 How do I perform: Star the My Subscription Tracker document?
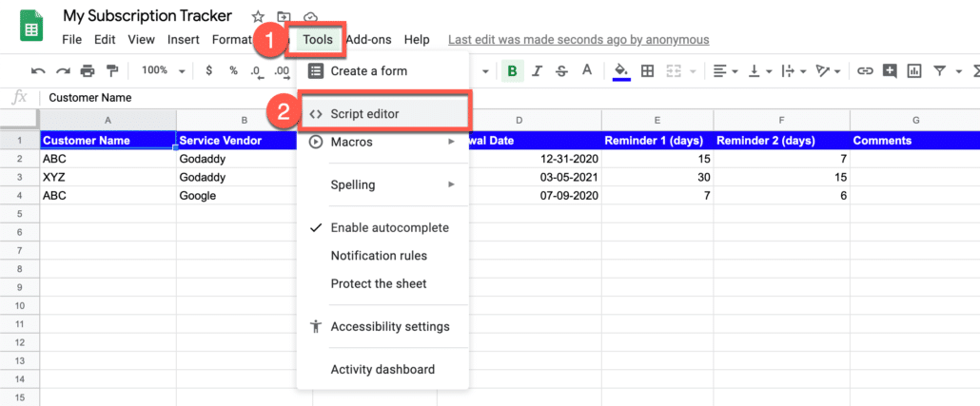(x=258, y=17)
